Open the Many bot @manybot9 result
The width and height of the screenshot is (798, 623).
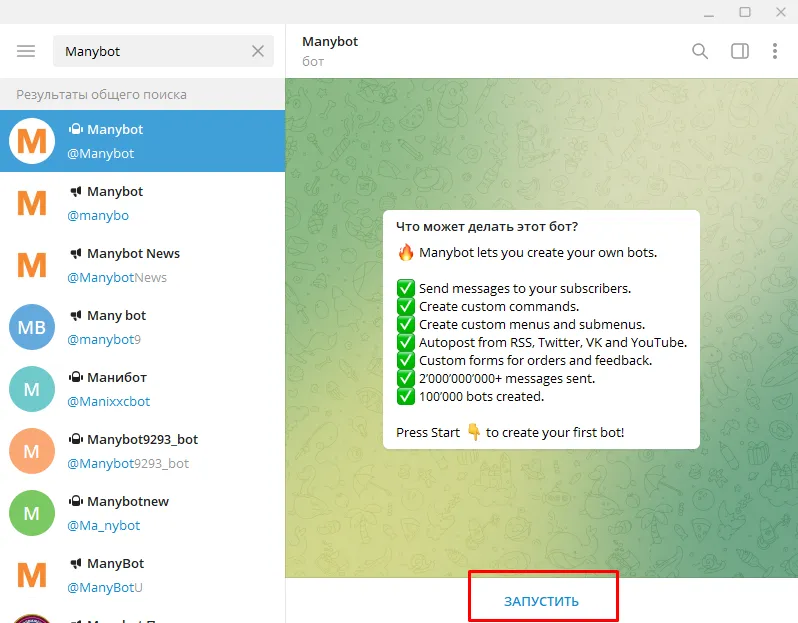tap(142, 327)
